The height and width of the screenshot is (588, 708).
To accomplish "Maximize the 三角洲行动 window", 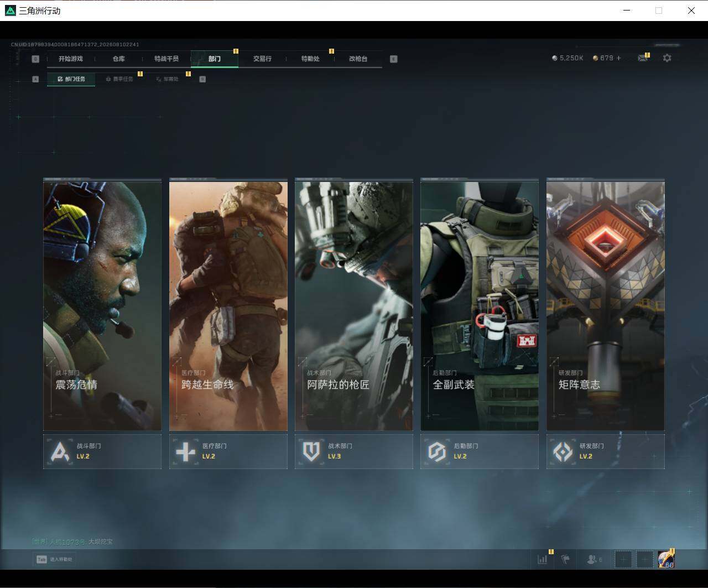I will 658,11.
